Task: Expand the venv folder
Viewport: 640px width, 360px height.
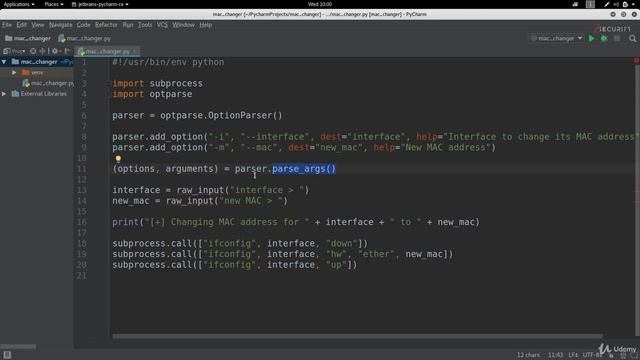Action: pos(14,72)
